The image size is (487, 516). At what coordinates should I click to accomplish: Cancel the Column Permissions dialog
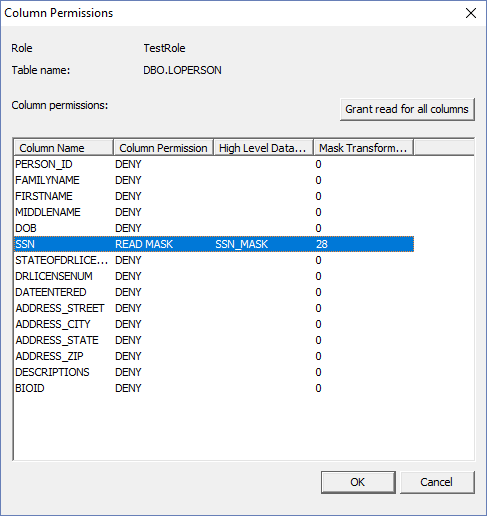437,482
